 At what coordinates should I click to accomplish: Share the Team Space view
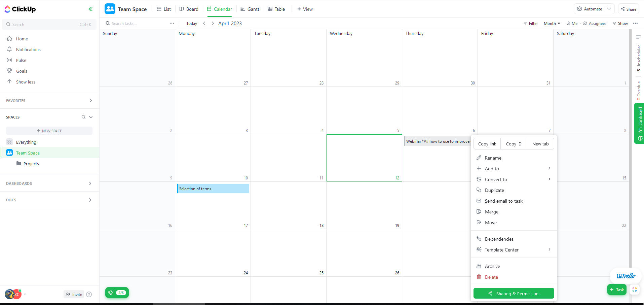click(x=628, y=9)
